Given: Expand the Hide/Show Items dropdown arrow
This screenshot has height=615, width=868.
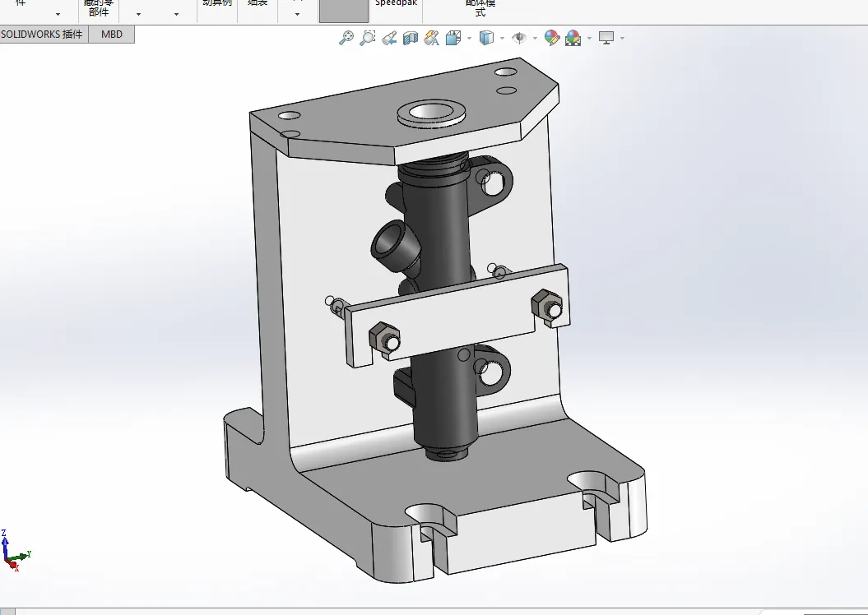Looking at the screenshot, I should click(535, 38).
